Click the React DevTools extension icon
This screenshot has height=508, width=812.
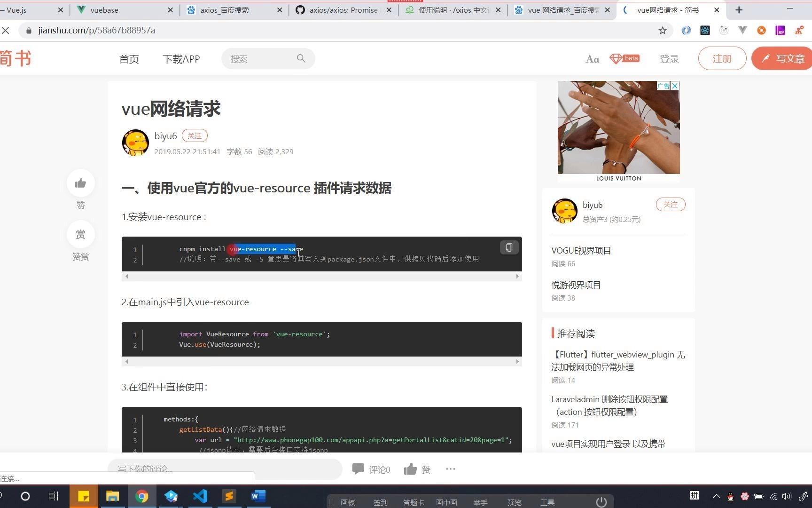tap(705, 31)
